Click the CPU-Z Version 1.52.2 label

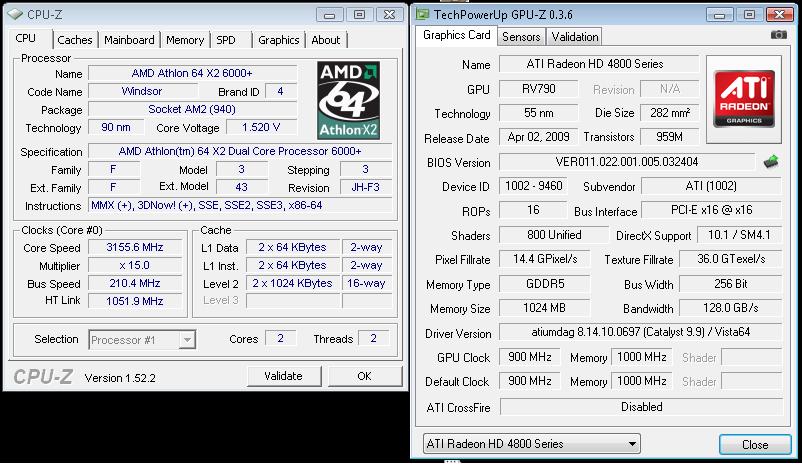pos(120,378)
